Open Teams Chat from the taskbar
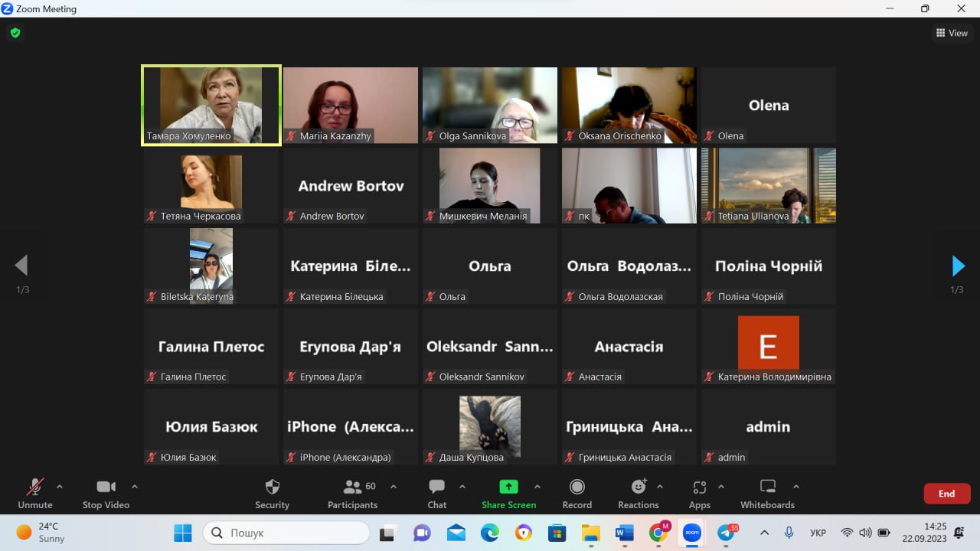This screenshot has width=980, height=551. pyautogui.click(x=422, y=533)
